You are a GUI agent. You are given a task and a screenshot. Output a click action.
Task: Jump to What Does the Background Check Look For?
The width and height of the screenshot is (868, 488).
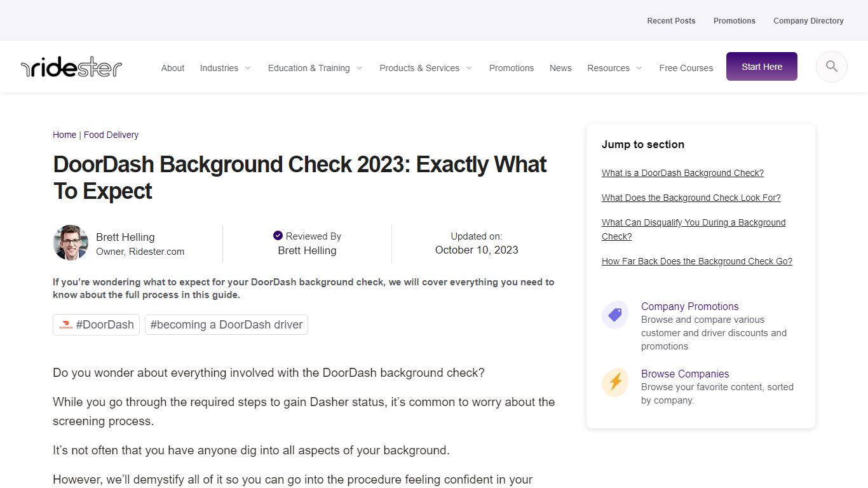click(x=691, y=198)
